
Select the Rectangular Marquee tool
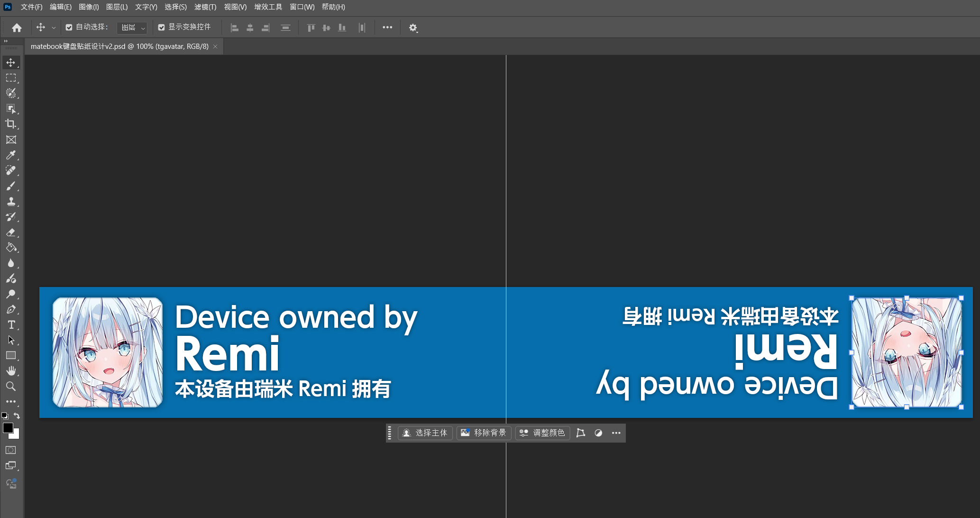[11, 78]
